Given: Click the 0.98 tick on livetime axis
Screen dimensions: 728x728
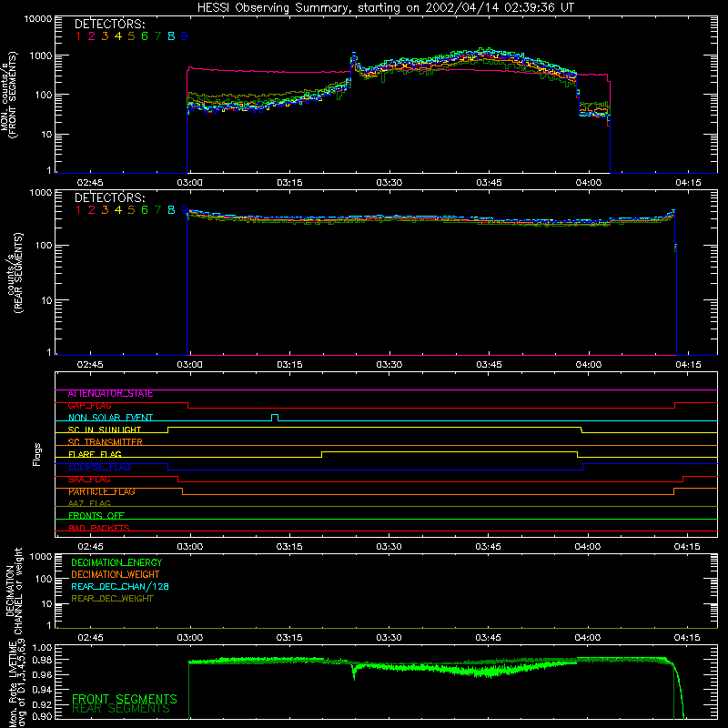Looking at the screenshot, I should pos(42,661).
